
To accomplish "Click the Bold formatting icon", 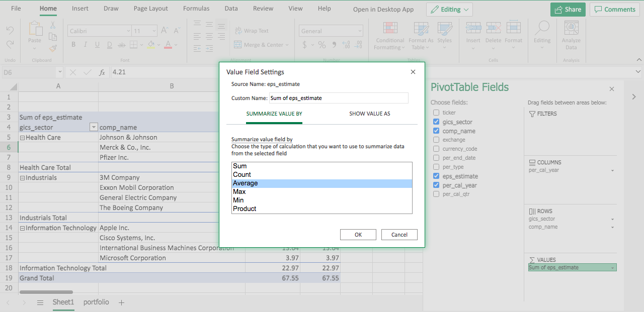I will tap(73, 45).
